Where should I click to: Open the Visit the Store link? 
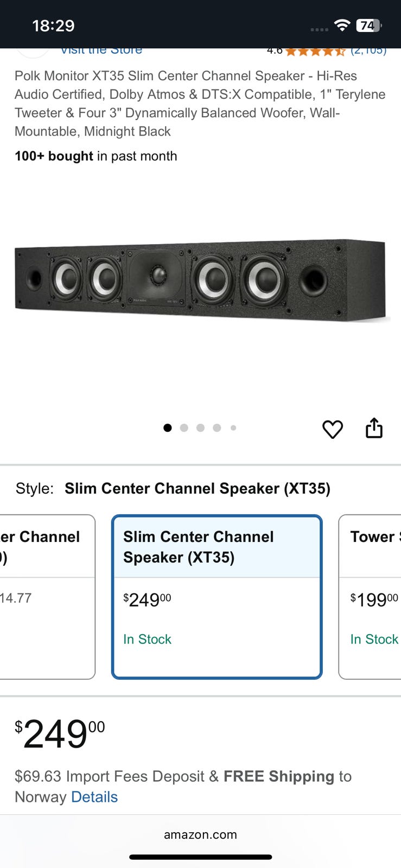tap(101, 51)
